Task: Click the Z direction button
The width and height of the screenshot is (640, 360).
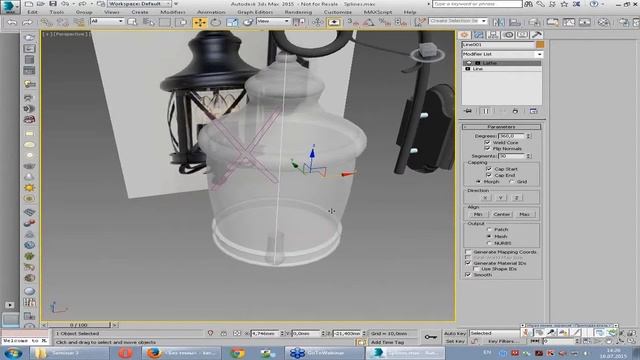Action: click(x=516, y=198)
